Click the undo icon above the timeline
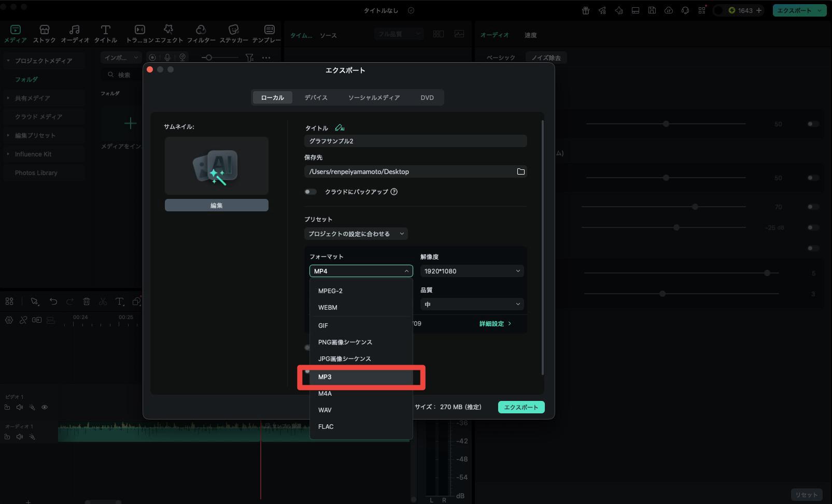Screen dimensions: 832x504 click(x=52, y=301)
